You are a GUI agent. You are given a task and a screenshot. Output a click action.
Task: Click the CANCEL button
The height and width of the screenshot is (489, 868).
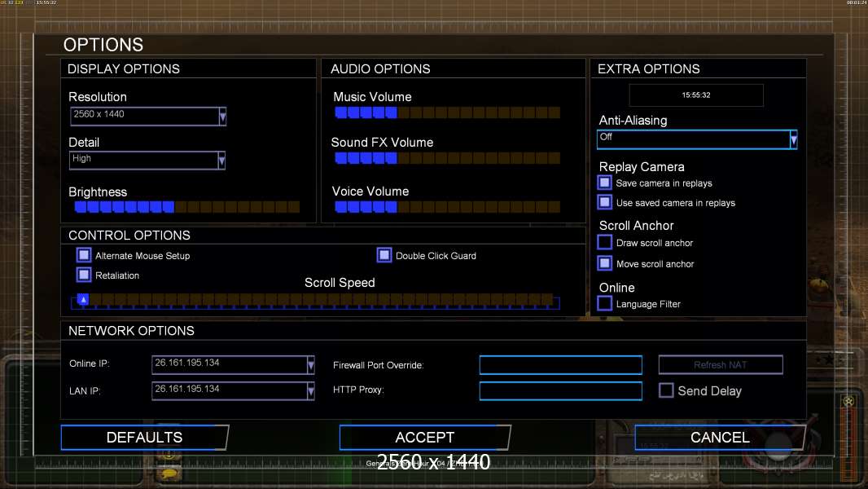coord(719,438)
